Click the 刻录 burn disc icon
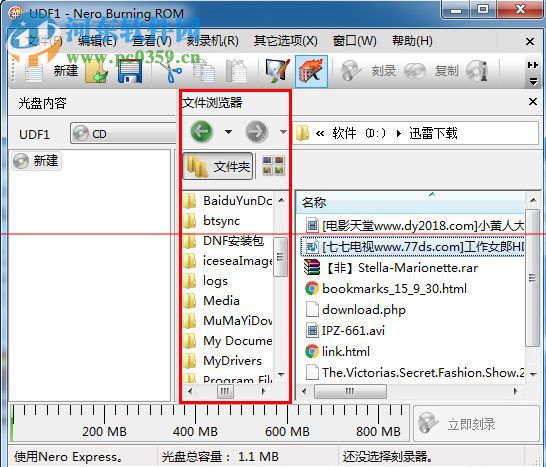546x467 pixels. pyautogui.click(x=351, y=71)
